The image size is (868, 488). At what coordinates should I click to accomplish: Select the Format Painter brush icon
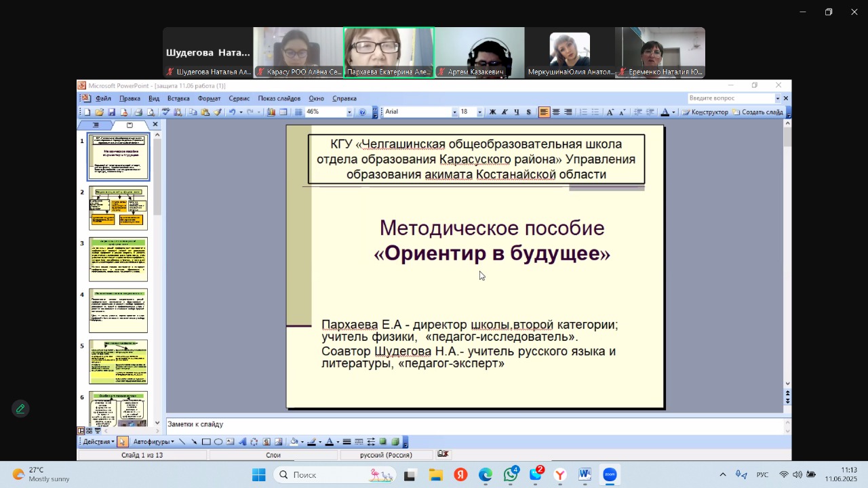point(218,113)
